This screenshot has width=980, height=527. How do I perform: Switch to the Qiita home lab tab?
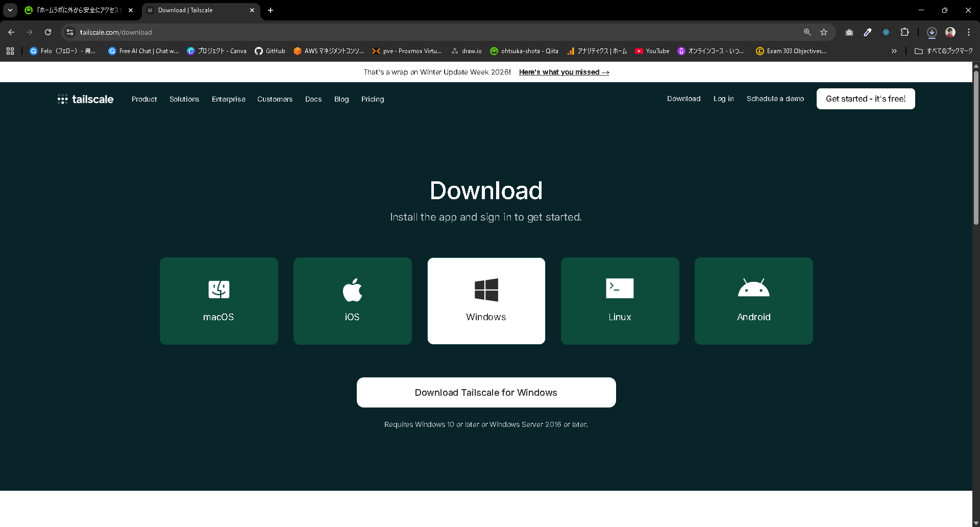point(79,10)
